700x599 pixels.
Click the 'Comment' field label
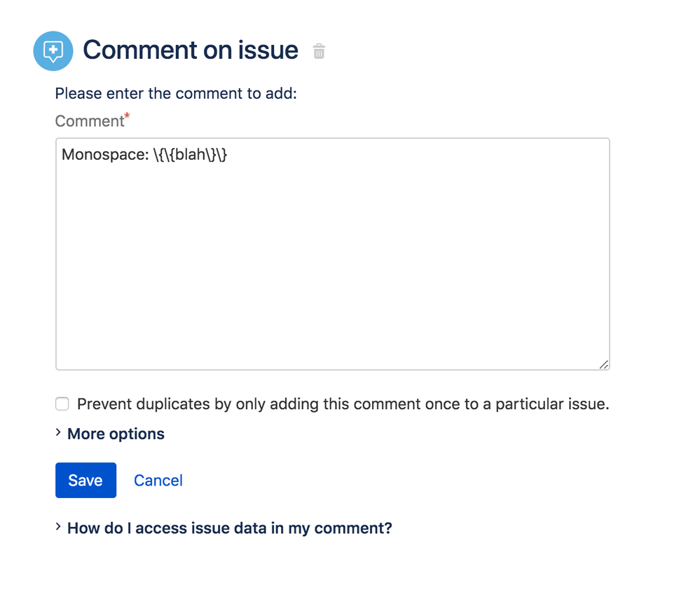tap(89, 121)
